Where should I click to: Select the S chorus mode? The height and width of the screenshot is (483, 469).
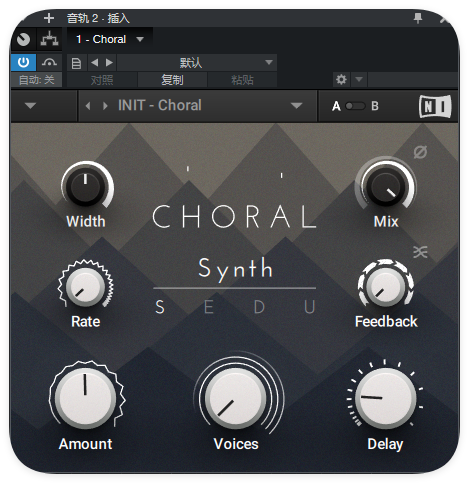[x=160, y=307]
